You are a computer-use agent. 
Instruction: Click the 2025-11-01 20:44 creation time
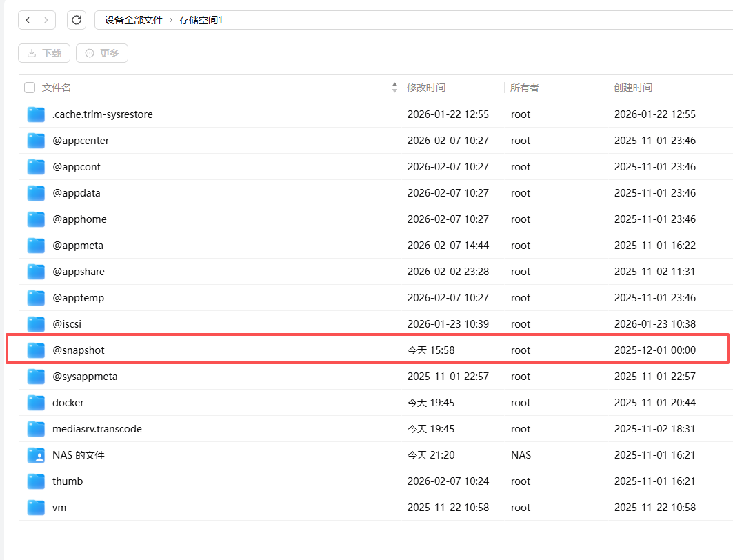pyautogui.click(x=655, y=403)
